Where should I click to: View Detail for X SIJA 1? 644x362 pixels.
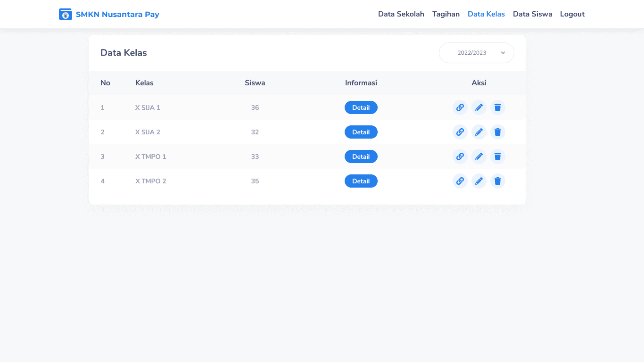click(x=361, y=107)
